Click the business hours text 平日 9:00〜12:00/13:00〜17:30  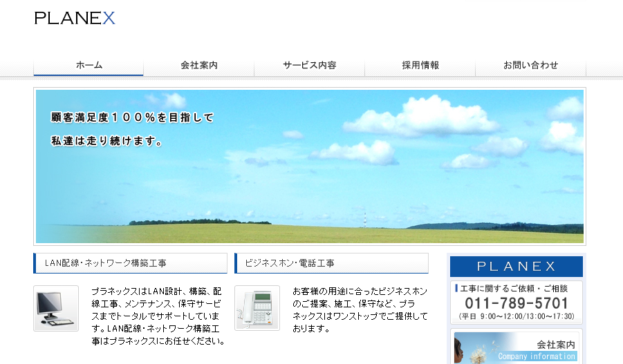point(517,316)
